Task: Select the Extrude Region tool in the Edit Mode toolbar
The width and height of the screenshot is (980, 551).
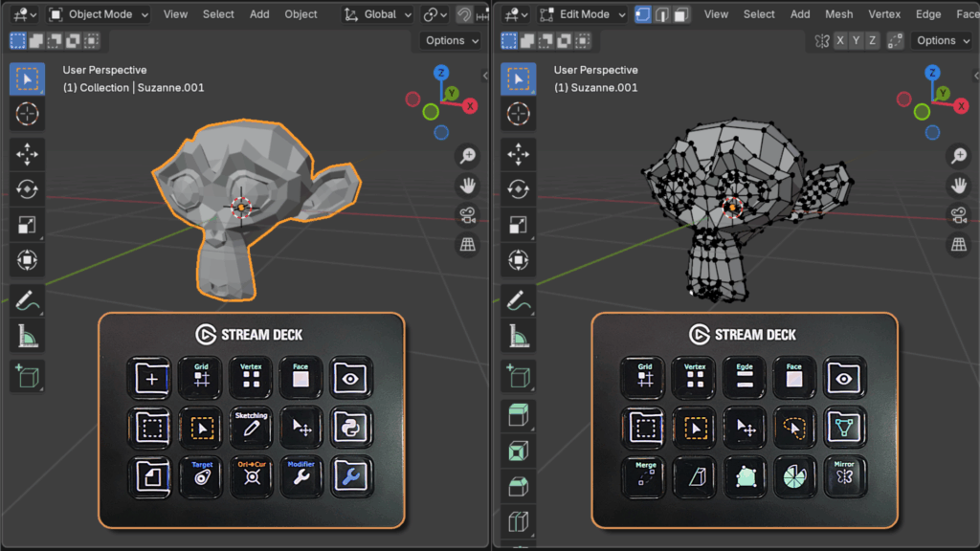Action: coord(518,416)
